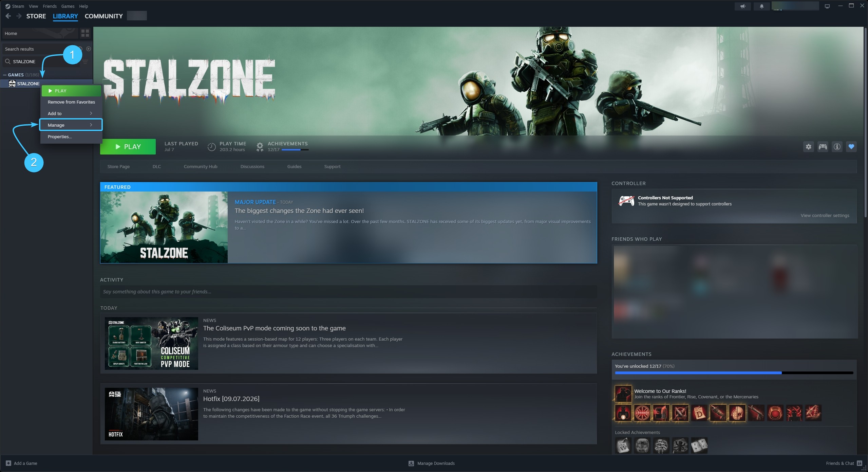Collapse the GAMES category
The width and height of the screenshot is (868, 472).
tap(5, 75)
